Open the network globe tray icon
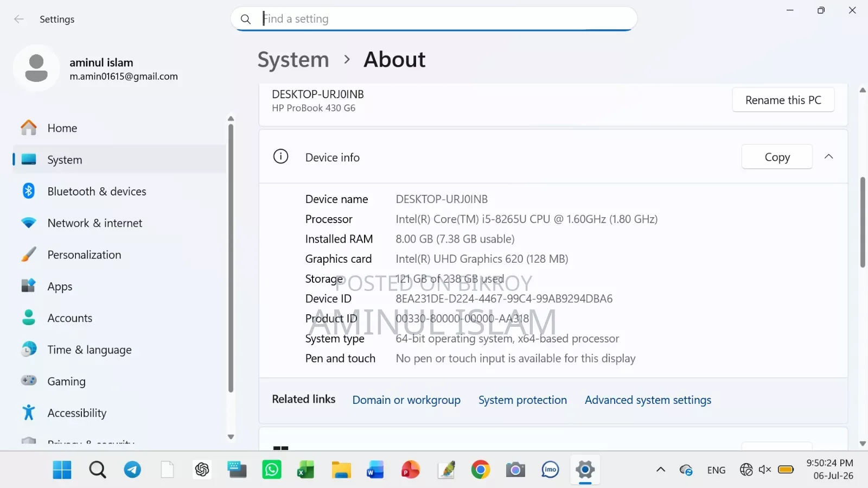The image size is (868, 488). [x=746, y=470]
